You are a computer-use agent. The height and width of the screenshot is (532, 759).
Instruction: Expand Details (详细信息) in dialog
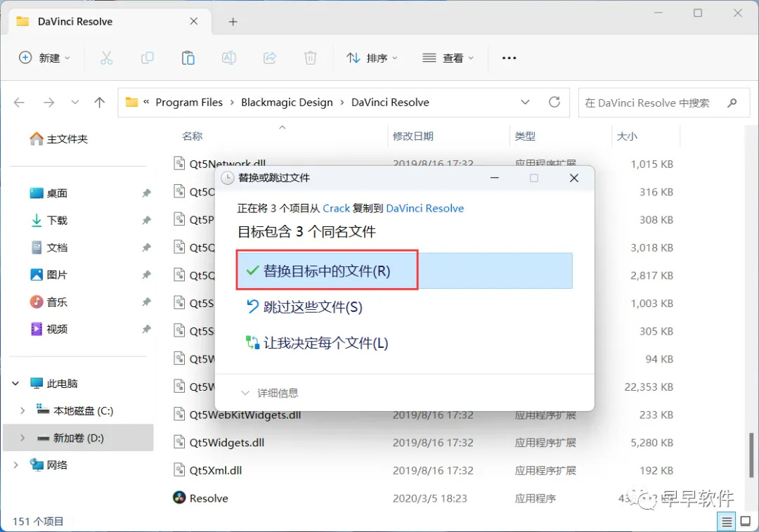point(270,393)
